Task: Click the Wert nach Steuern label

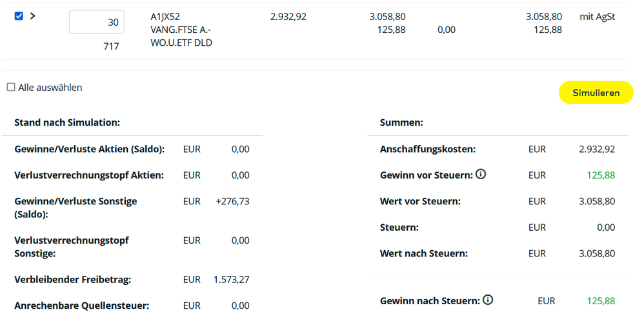Action: point(424,254)
